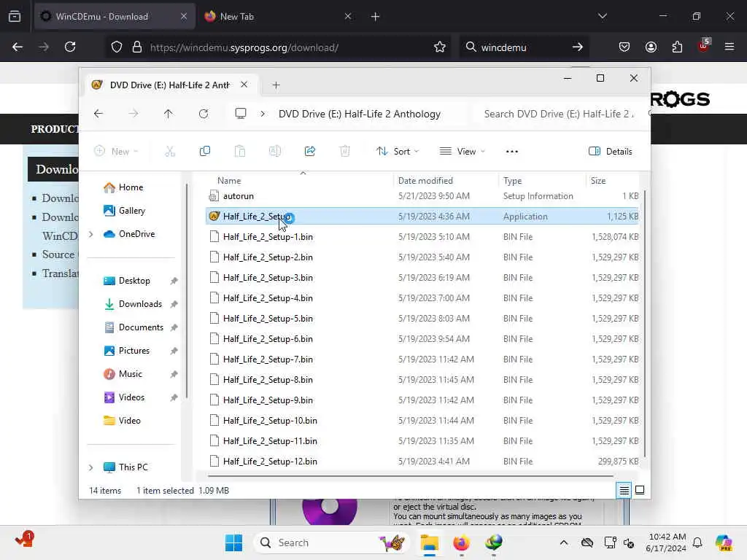Select the DVD Drive (E:) Explorer tab
747x560 pixels.
click(171, 85)
